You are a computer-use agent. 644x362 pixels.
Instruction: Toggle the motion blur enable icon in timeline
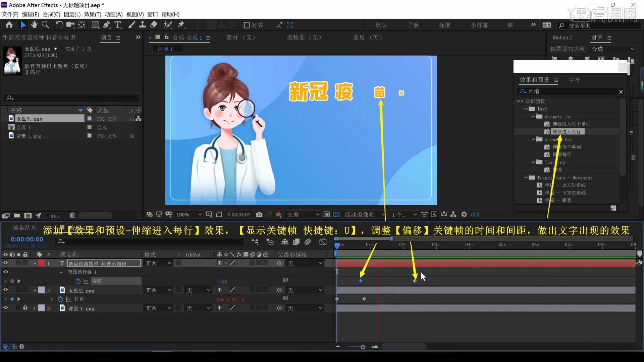[308, 242]
